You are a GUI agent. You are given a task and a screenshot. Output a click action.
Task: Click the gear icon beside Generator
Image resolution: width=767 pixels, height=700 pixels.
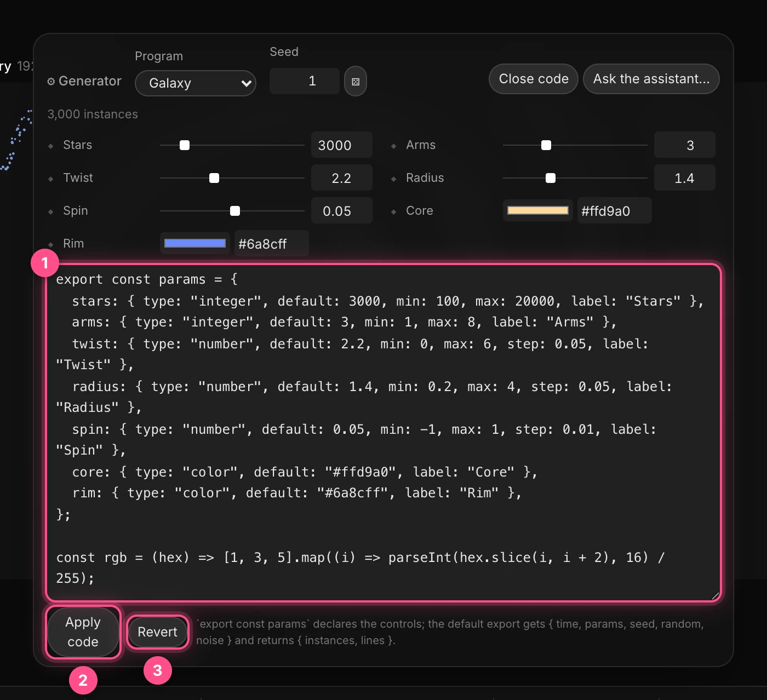(x=51, y=82)
